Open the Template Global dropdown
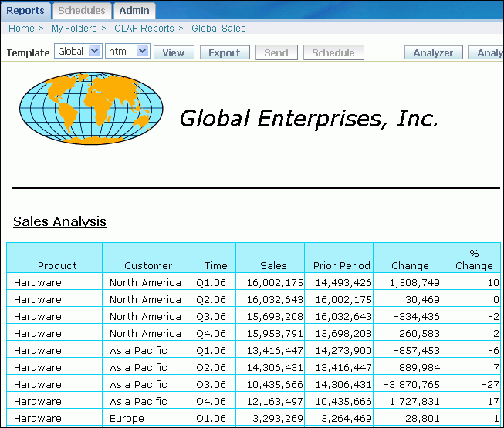The image size is (504, 428). (78, 52)
